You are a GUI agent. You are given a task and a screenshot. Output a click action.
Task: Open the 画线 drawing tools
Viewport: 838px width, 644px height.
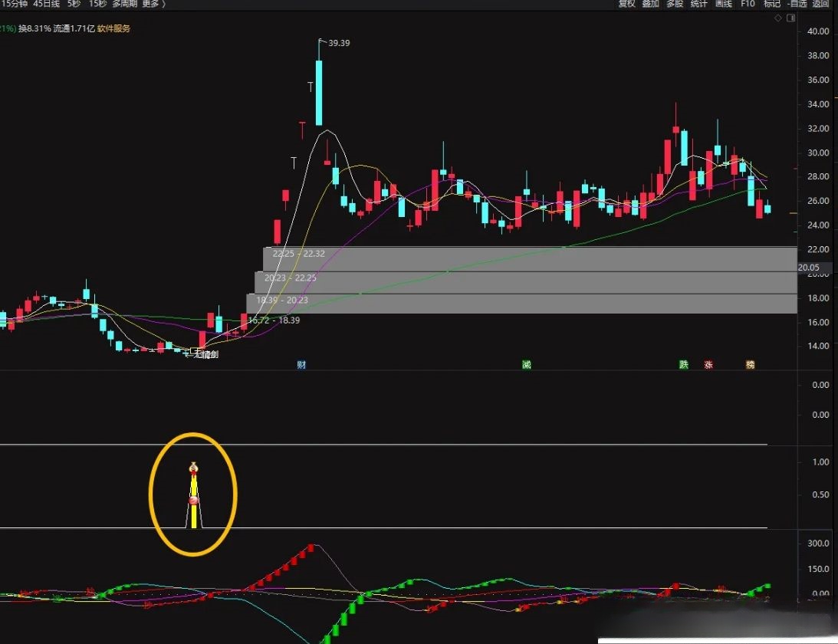pos(723,4)
